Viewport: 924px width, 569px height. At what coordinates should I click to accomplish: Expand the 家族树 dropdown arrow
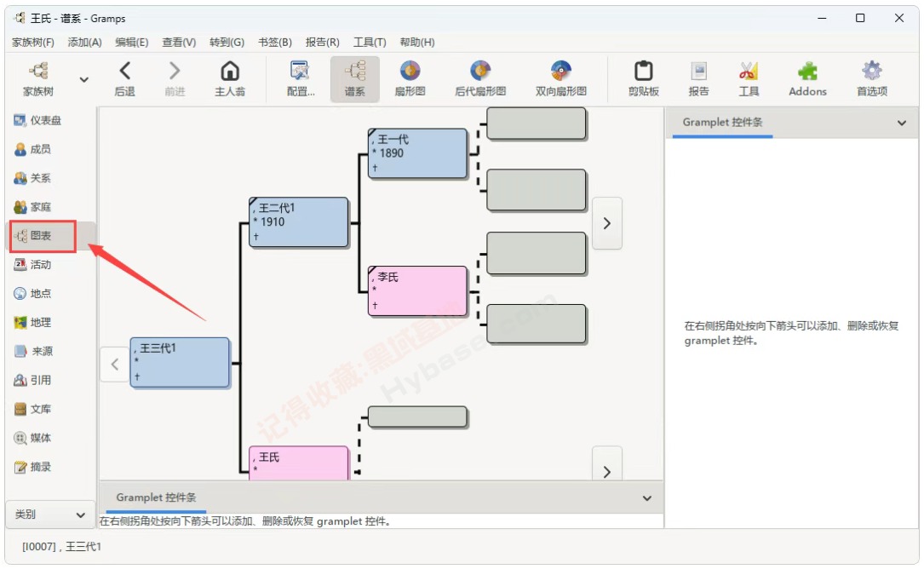coord(83,79)
